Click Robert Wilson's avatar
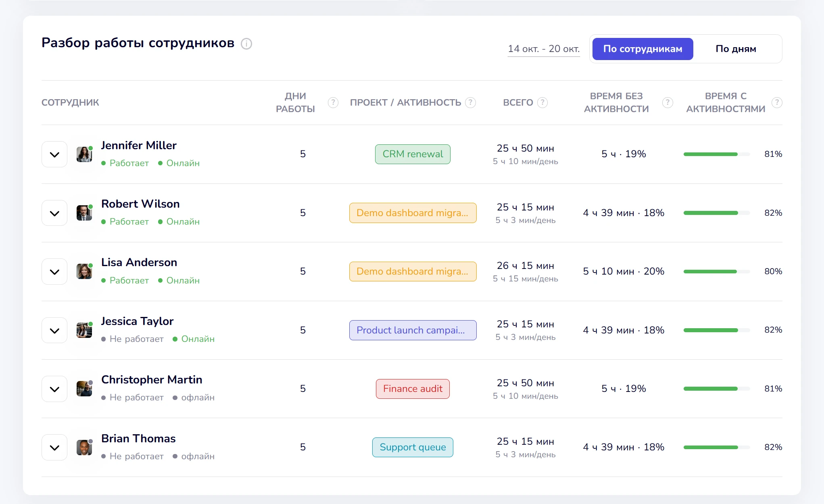 tap(84, 213)
